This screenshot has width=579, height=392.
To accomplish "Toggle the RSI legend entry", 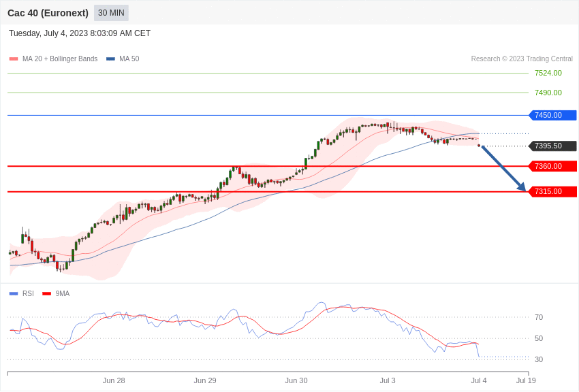I will click(21, 293).
